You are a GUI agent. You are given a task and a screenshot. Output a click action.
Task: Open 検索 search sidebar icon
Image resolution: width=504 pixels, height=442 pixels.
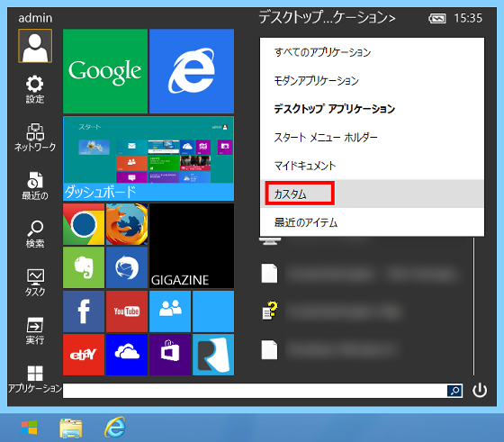point(35,234)
